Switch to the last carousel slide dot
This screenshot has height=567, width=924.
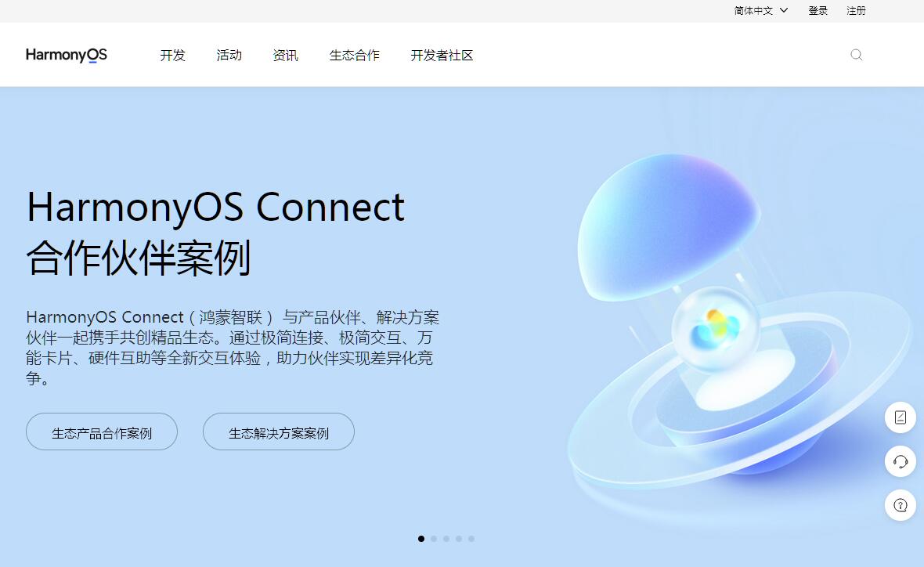471,539
